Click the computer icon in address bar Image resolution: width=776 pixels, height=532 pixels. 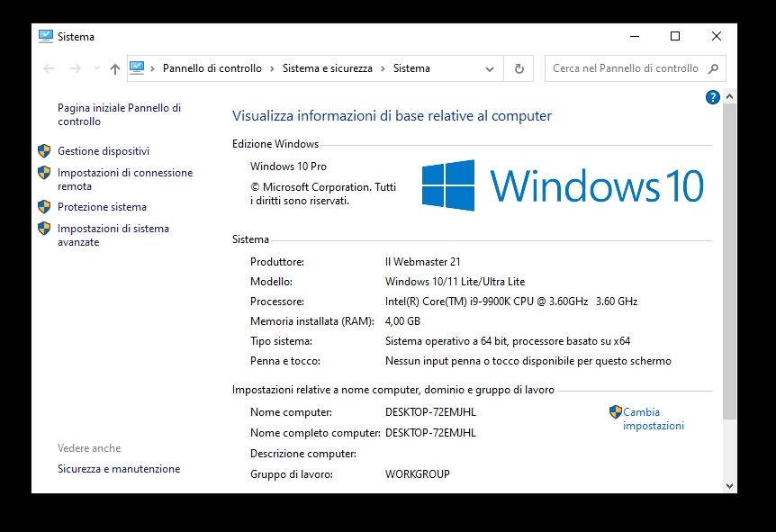point(137,68)
